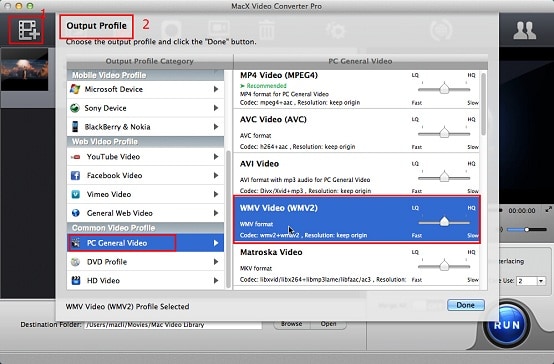Viewport: 554px width, 364px height.
Task: Click General Web Video label text
Action: [120, 213]
